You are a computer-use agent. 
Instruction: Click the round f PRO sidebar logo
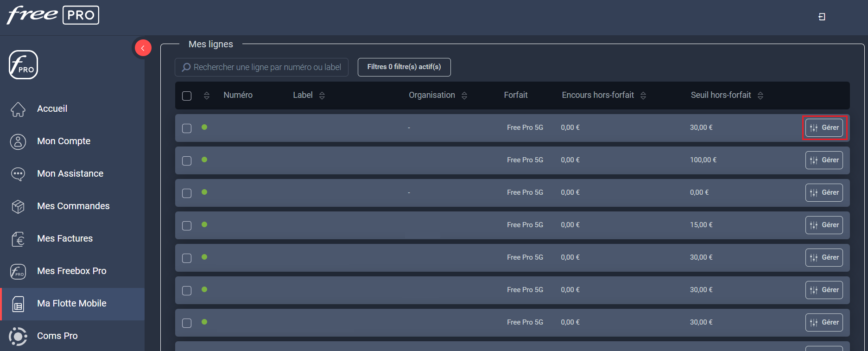click(23, 64)
